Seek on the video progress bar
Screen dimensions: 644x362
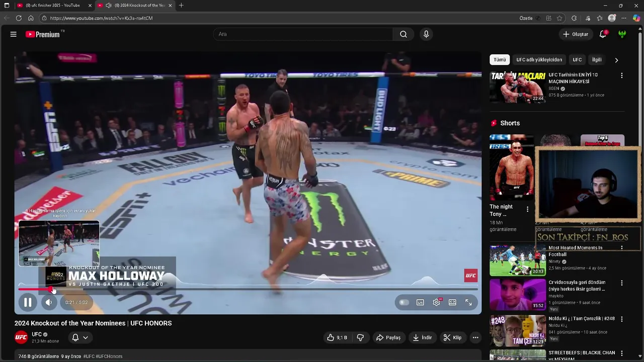[248, 289]
